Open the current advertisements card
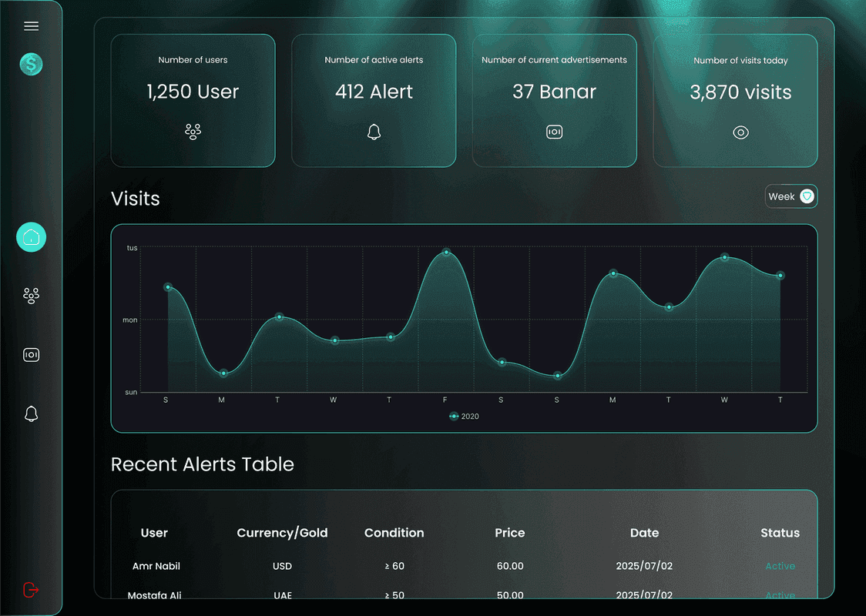The height and width of the screenshot is (616, 866). (554, 100)
